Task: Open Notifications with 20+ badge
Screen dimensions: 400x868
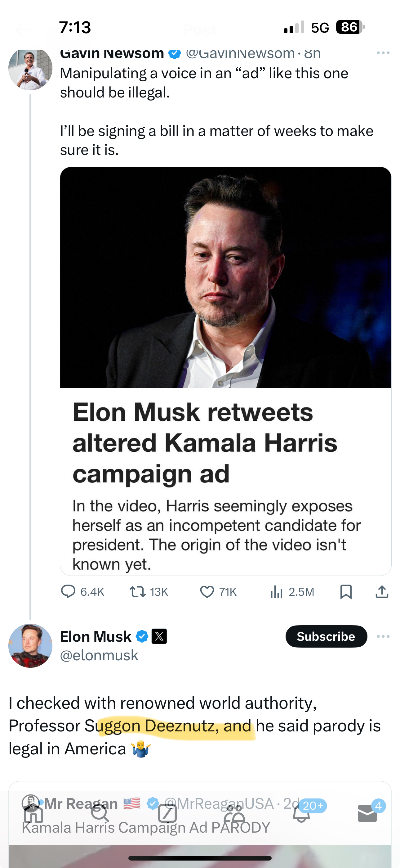Action: coord(301,814)
